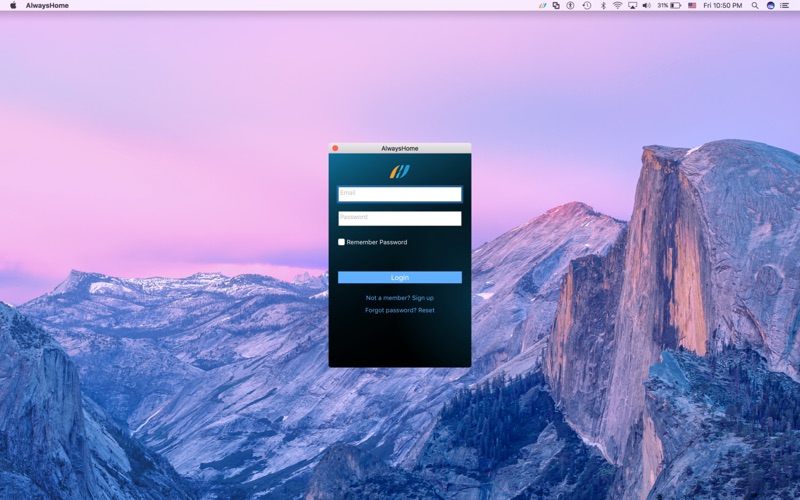Click into the Email field
The width and height of the screenshot is (800, 500).
tap(399, 194)
